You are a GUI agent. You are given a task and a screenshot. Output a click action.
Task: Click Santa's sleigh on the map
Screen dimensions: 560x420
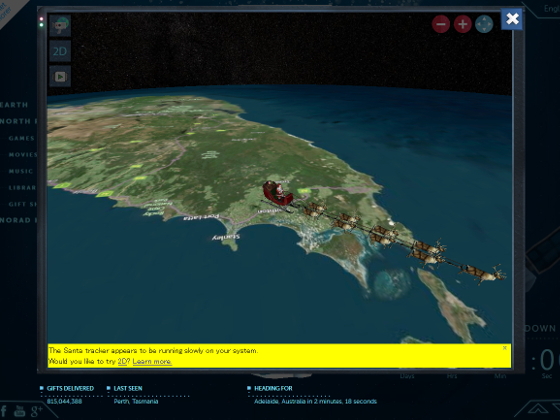278,195
